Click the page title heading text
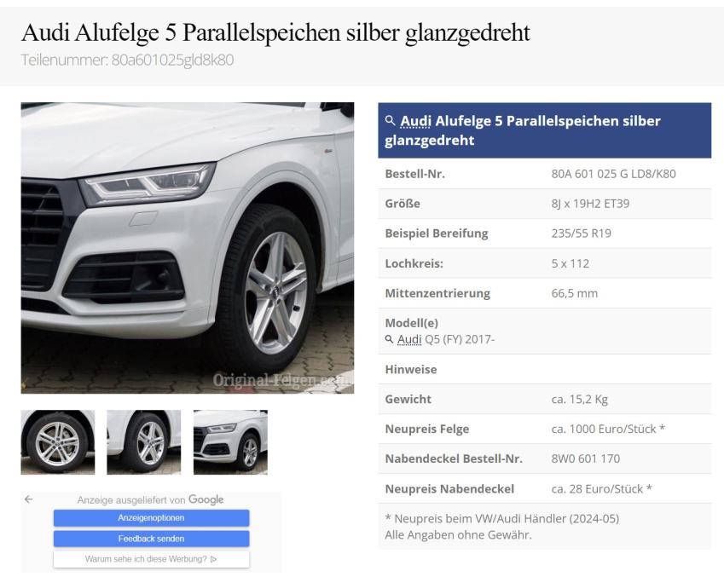Screen dimensions: 724x588 click(275, 32)
